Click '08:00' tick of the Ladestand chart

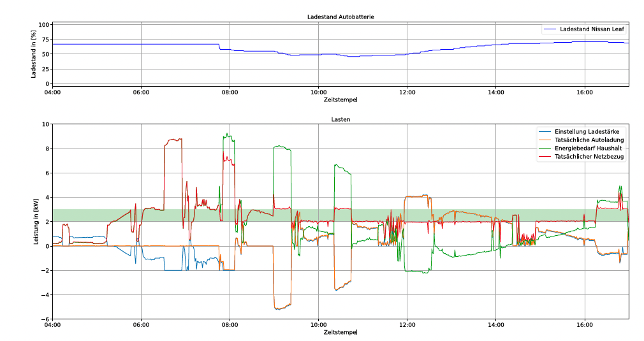[x=230, y=92]
